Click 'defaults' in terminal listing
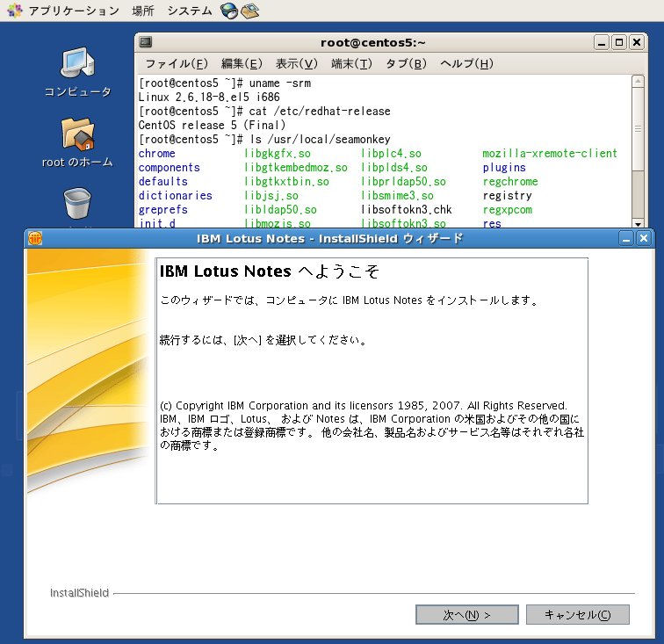 click(x=163, y=181)
